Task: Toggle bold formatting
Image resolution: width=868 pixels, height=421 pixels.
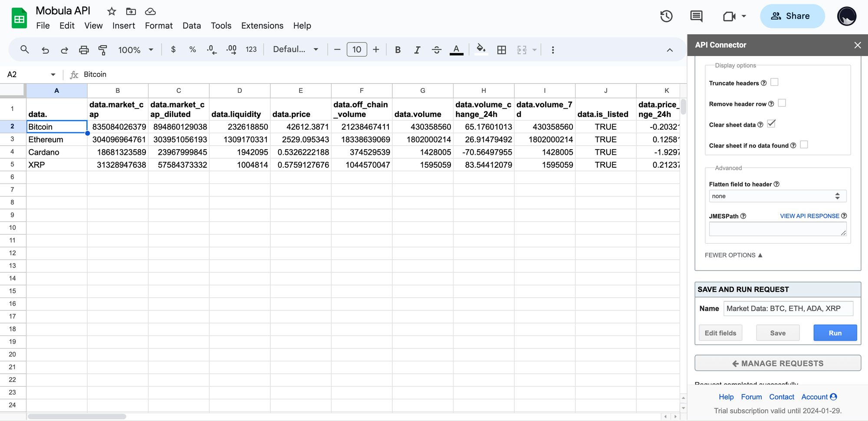Action: (x=398, y=50)
